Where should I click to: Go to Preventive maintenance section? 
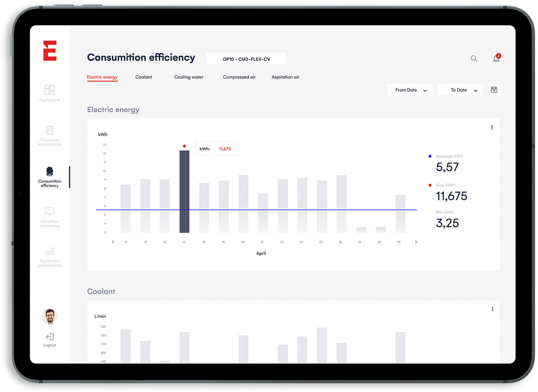pyautogui.click(x=49, y=131)
